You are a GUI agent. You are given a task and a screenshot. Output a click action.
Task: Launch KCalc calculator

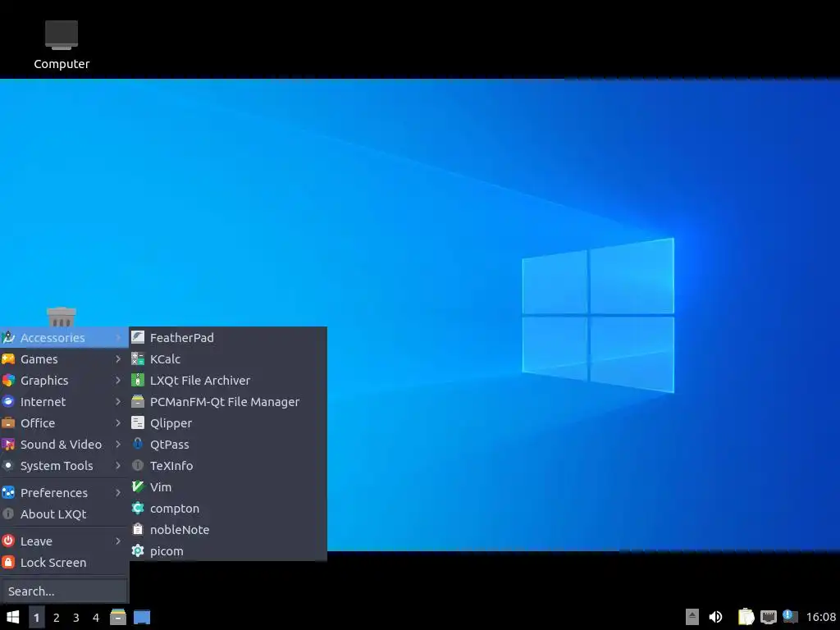tap(228, 359)
